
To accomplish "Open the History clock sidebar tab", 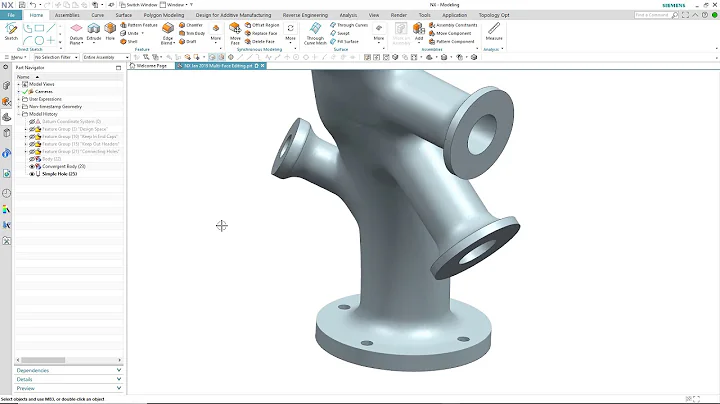I will [x=6, y=193].
